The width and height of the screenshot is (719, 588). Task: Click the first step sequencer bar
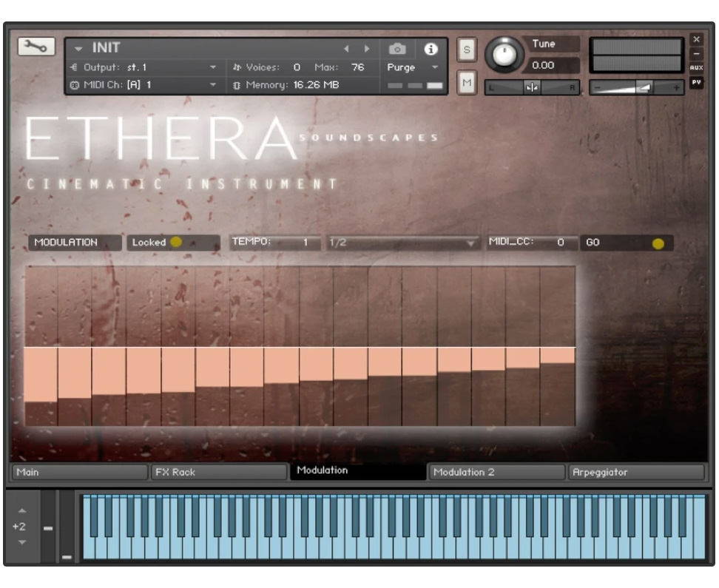coord(41,346)
